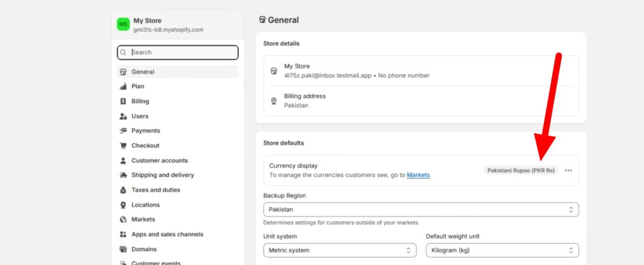Open Customer events settings
Viewport: 644px width, 265px height.
[177, 262]
